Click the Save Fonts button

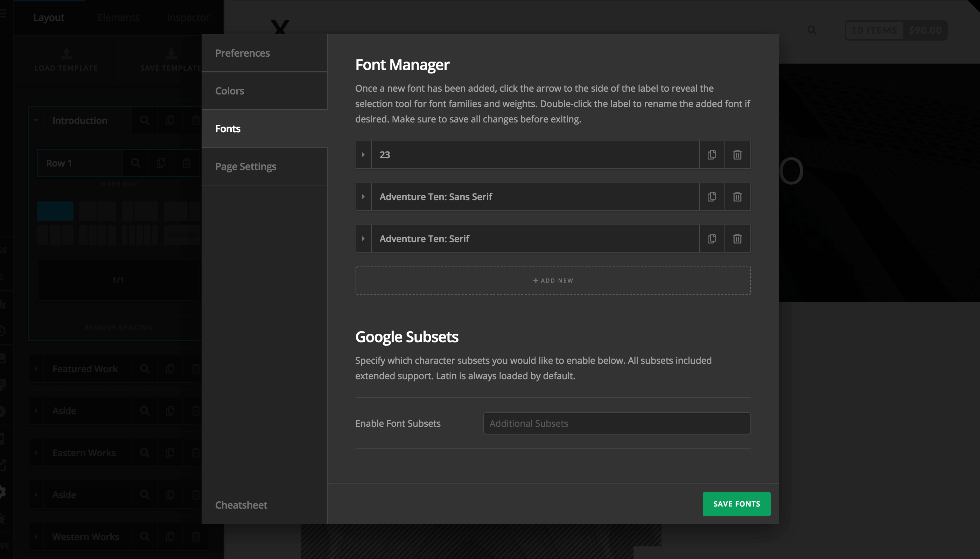coord(736,504)
